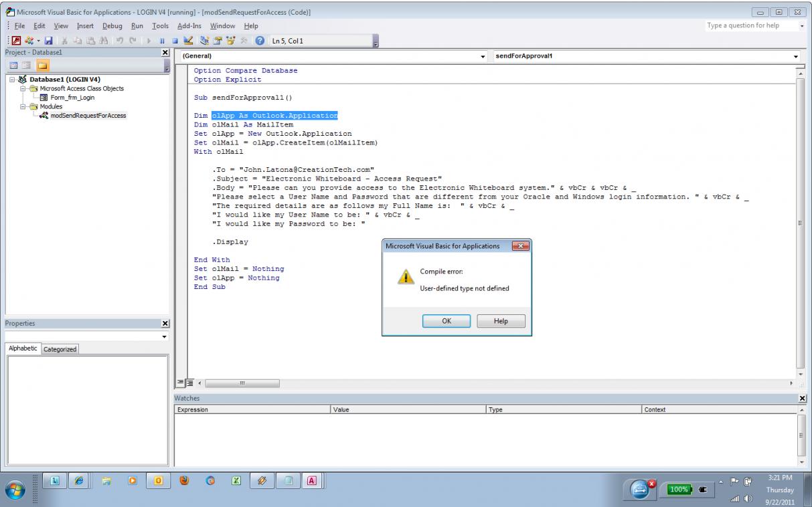Click the Undo arrow icon

point(119,41)
